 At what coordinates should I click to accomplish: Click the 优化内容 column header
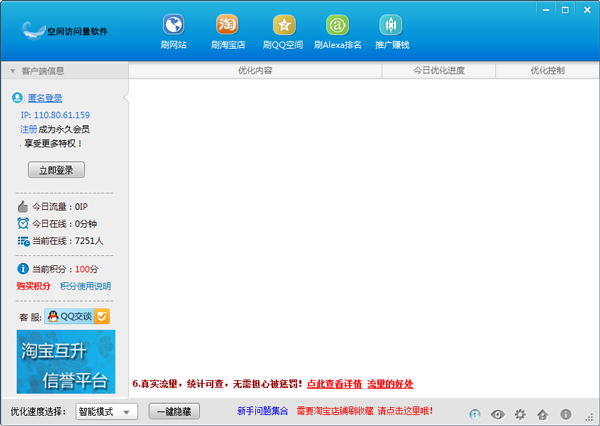[255, 71]
